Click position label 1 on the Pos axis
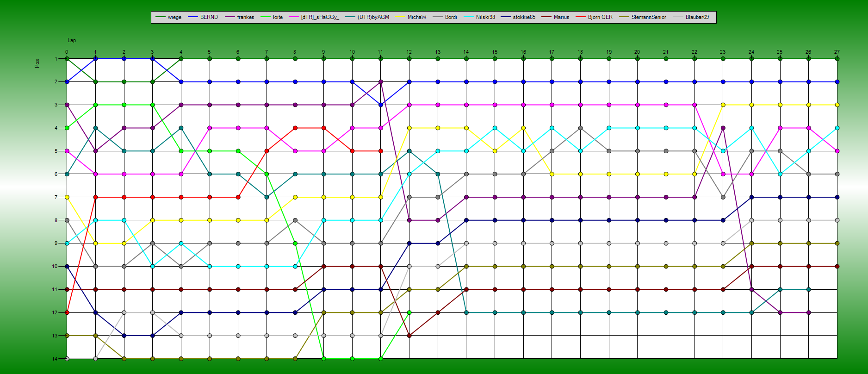 (56, 59)
